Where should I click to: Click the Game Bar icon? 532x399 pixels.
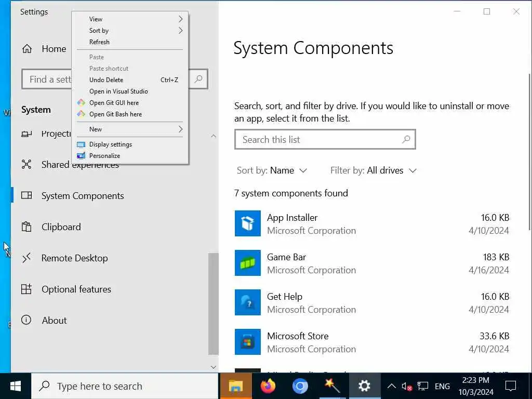coord(248,263)
